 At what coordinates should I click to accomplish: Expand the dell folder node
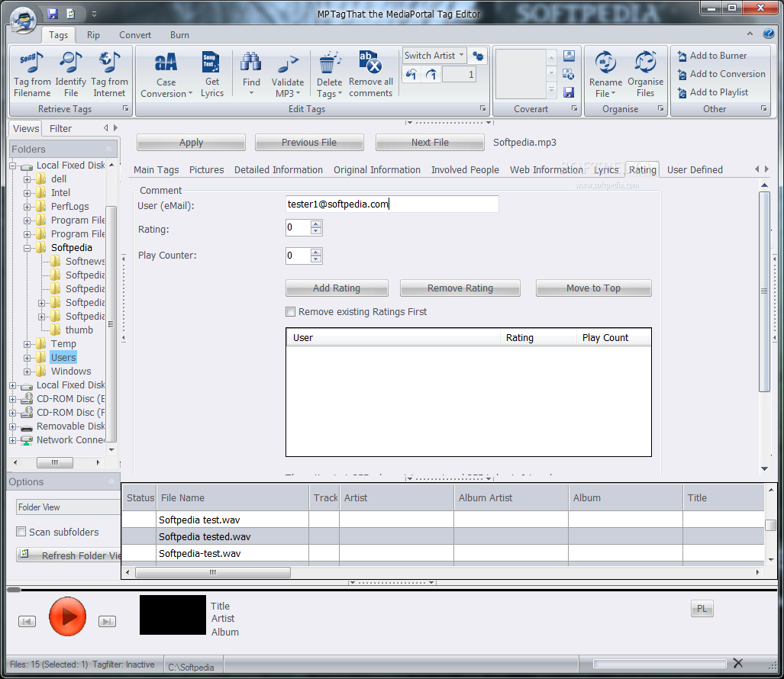(27, 179)
